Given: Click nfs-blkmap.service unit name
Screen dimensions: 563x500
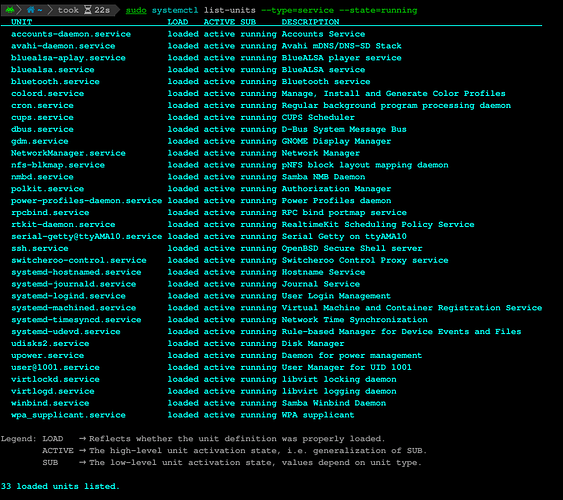Looking at the screenshot, I should click(58, 165).
